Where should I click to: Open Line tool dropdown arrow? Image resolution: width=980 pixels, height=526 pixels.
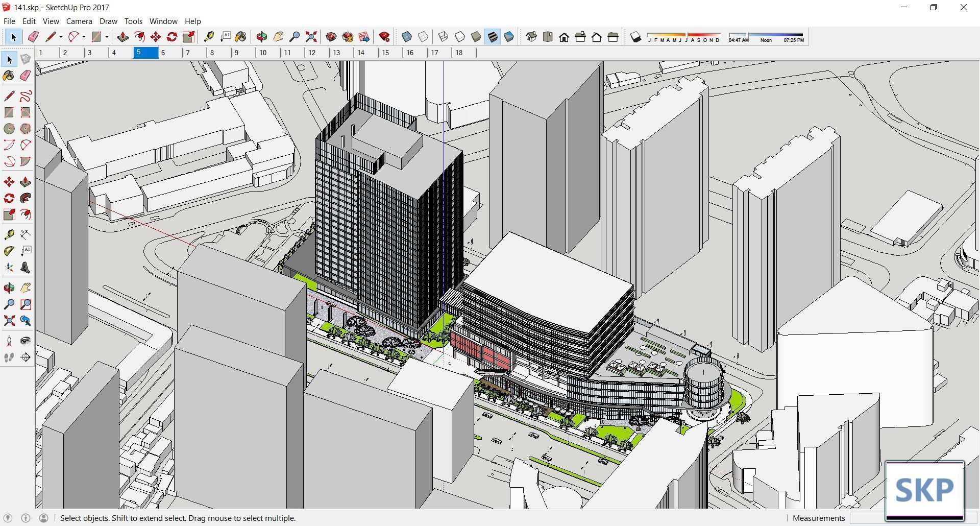pyautogui.click(x=61, y=37)
